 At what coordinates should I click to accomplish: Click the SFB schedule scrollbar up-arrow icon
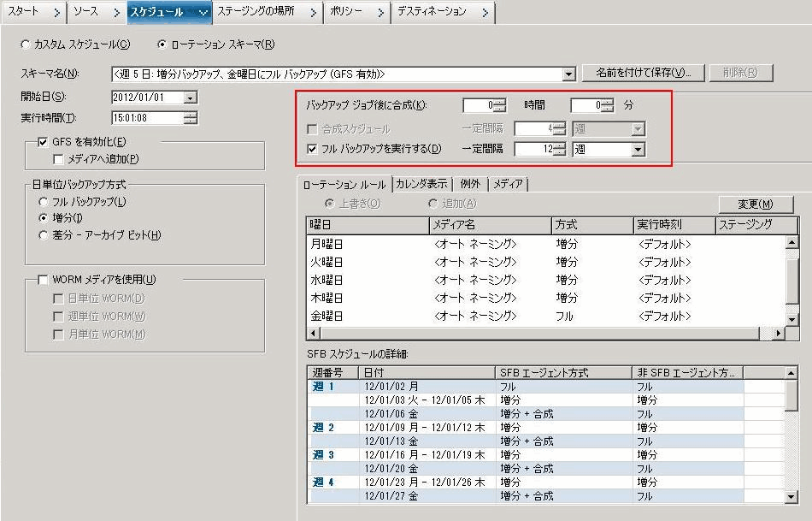pyautogui.click(x=791, y=371)
